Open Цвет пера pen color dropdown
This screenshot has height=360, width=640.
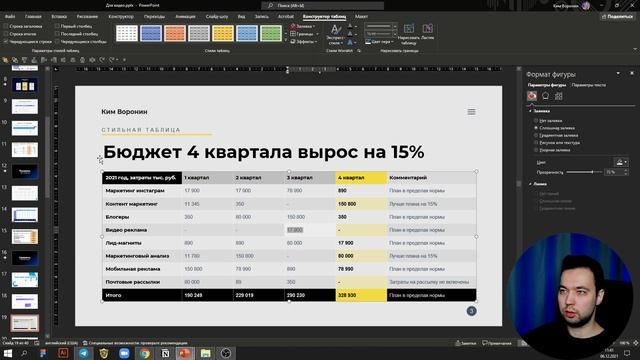(x=379, y=42)
